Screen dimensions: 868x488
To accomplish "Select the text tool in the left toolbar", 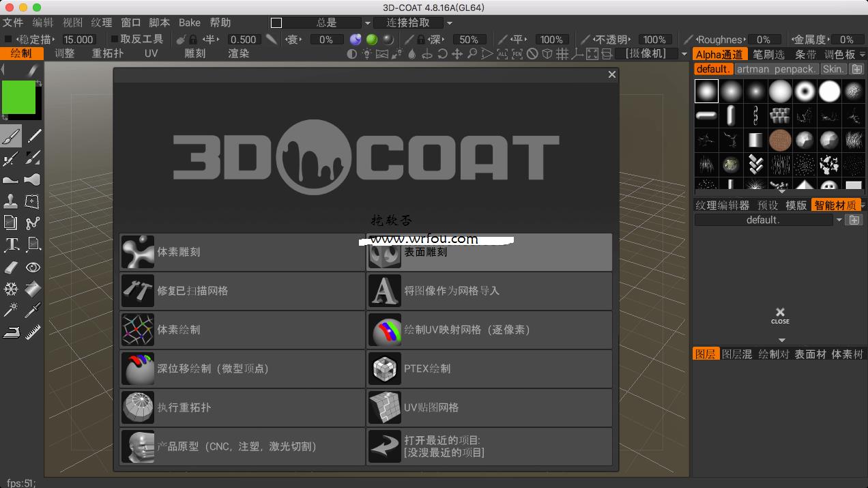I will [x=11, y=245].
